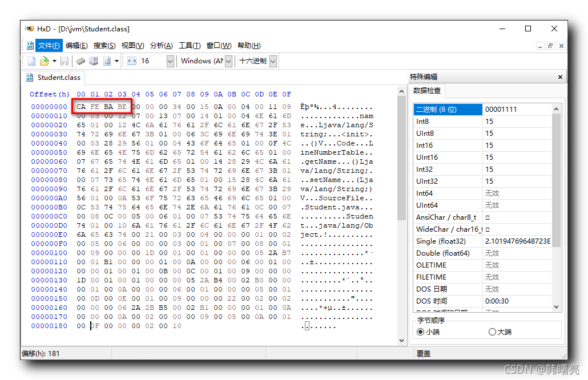Restore the inner document window
Screen dimensions: 588x380
click(550, 46)
